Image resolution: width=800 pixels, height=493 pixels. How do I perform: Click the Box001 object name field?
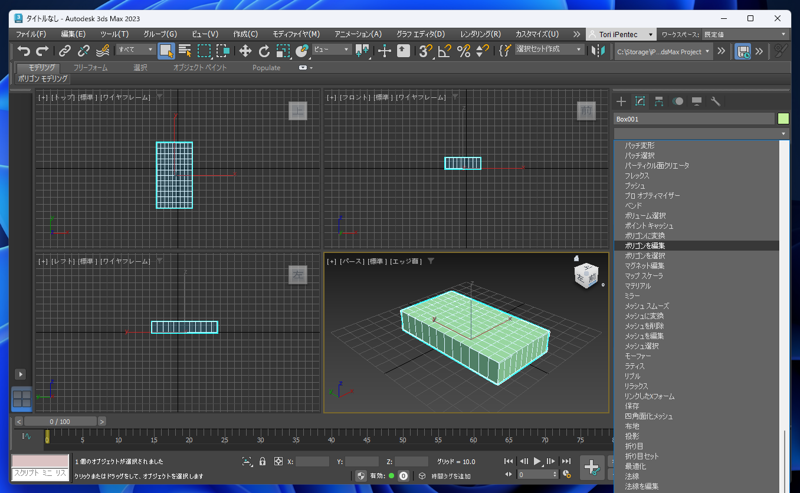[x=694, y=119]
